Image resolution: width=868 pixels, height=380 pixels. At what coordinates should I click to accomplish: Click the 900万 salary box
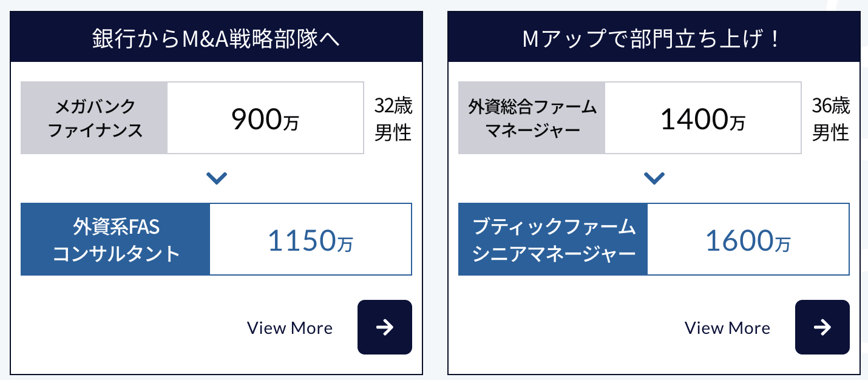point(265,118)
